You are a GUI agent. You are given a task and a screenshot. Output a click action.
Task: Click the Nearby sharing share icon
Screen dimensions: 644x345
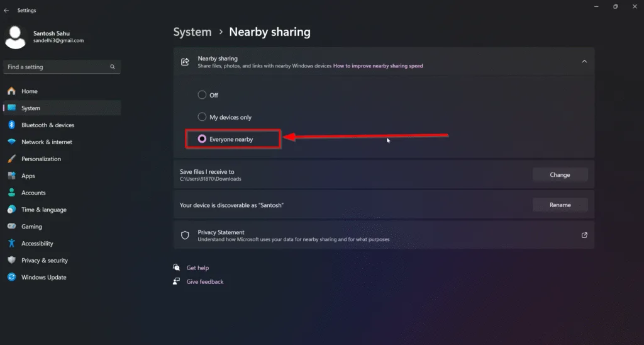pos(185,62)
